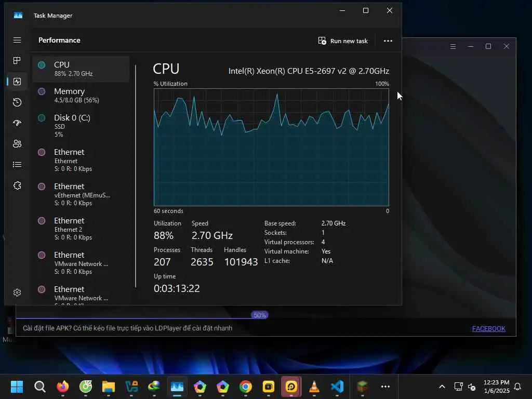Select Disk 0 (C:) SSD item
The width and height of the screenshot is (532, 399).
pos(81,126)
